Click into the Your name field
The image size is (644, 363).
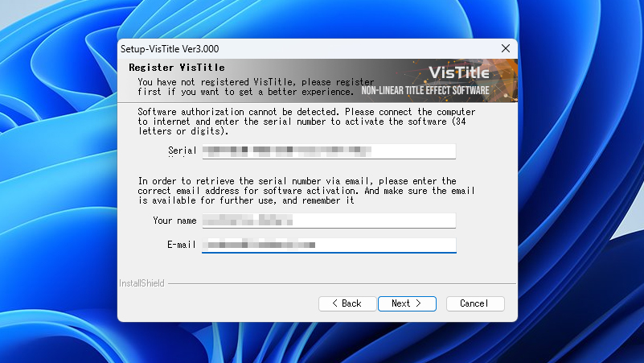pos(329,221)
